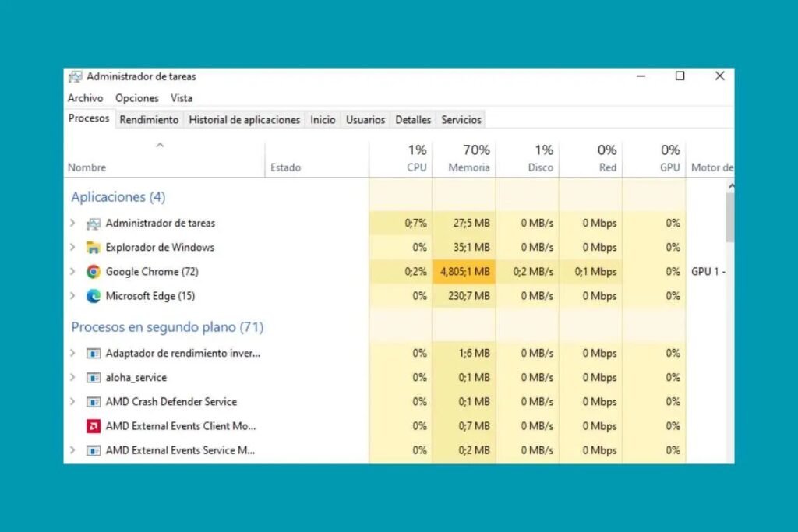This screenshot has height=532, width=798.
Task: Click the Google Chrome process icon
Action: 94,272
